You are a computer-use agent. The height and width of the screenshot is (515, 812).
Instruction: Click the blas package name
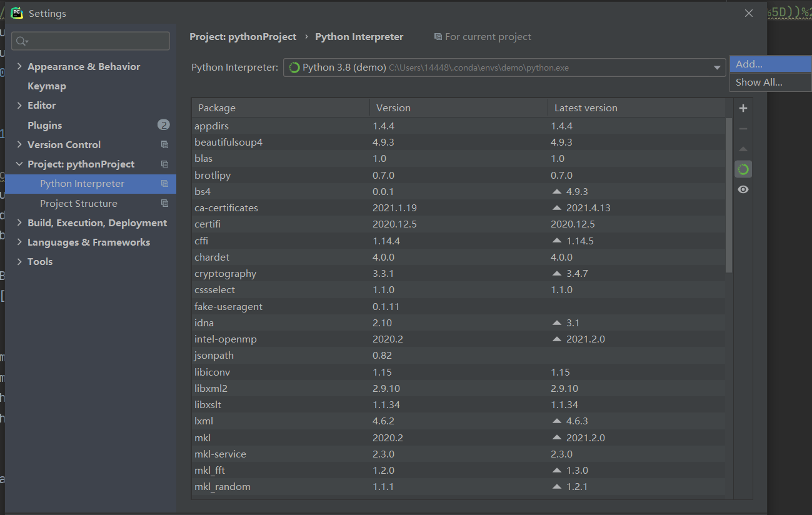coord(203,159)
